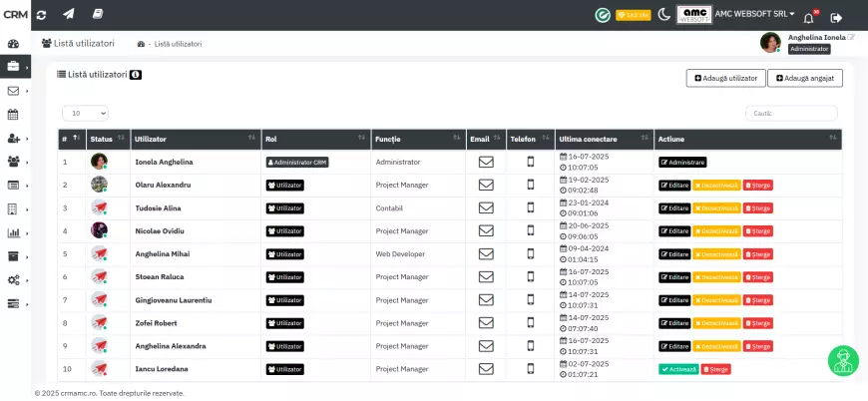
Task: Open the rows-per-page dropdown showing 10
Action: pos(85,114)
